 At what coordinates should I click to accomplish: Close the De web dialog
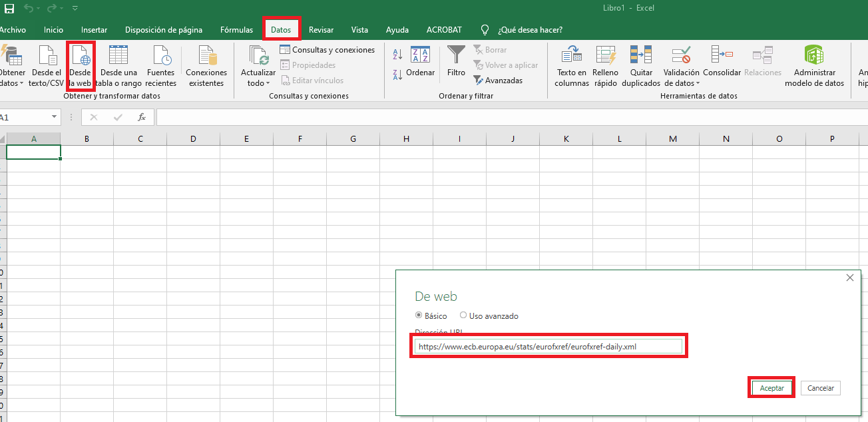click(849, 278)
